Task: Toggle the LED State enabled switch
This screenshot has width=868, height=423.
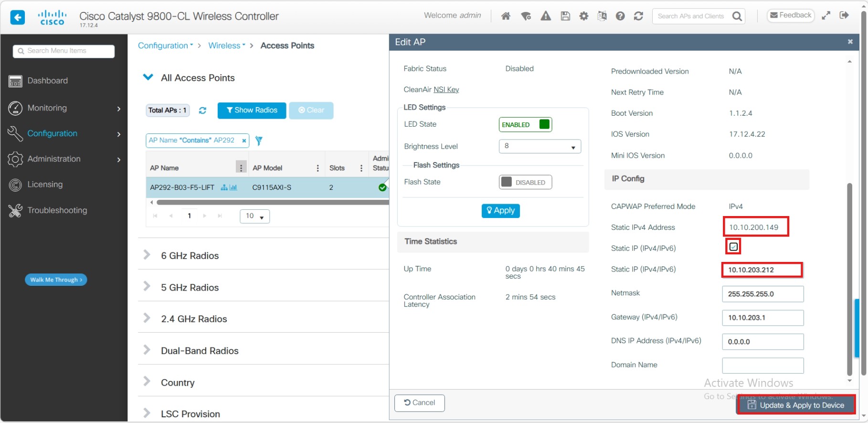Action: 525,125
